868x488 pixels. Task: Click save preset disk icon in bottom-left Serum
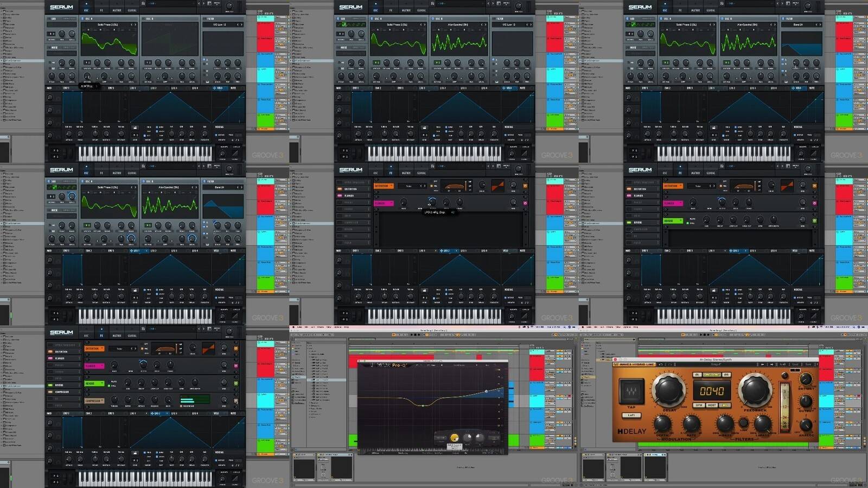(143, 328)
